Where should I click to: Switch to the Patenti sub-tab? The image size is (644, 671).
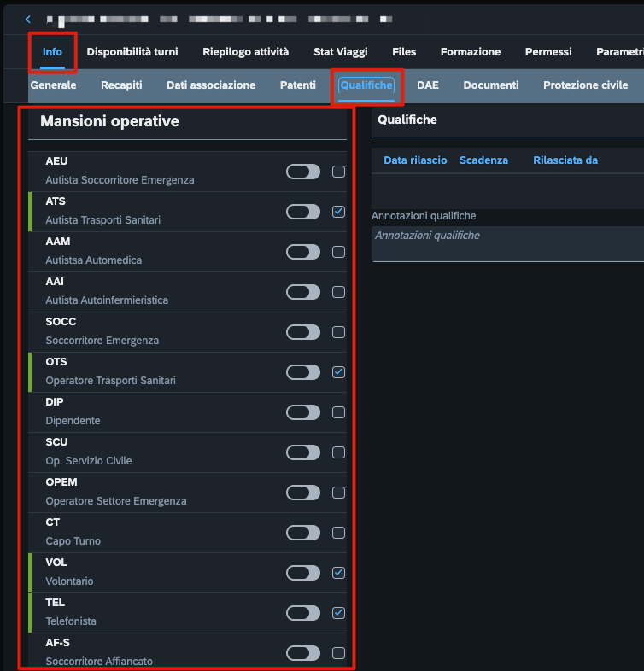point(297,85)
